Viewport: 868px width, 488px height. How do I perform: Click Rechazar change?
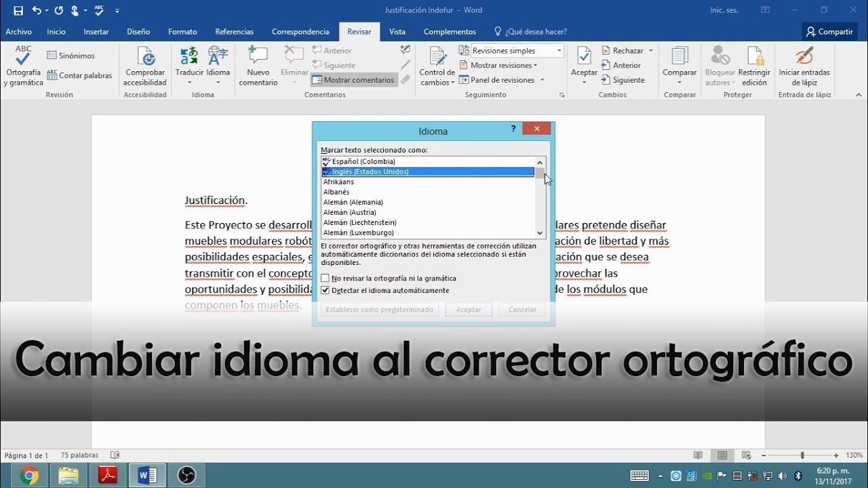pyautogui.click(x=623, y=51)
